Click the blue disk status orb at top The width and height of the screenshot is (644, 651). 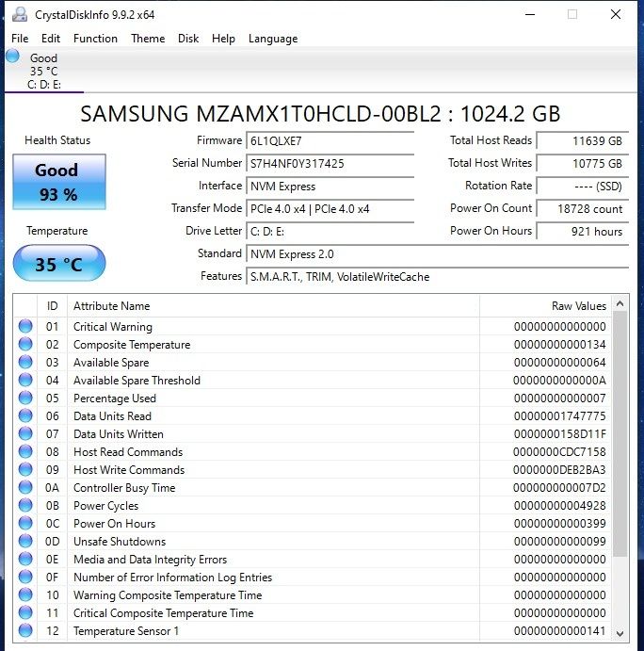[12, 56]
